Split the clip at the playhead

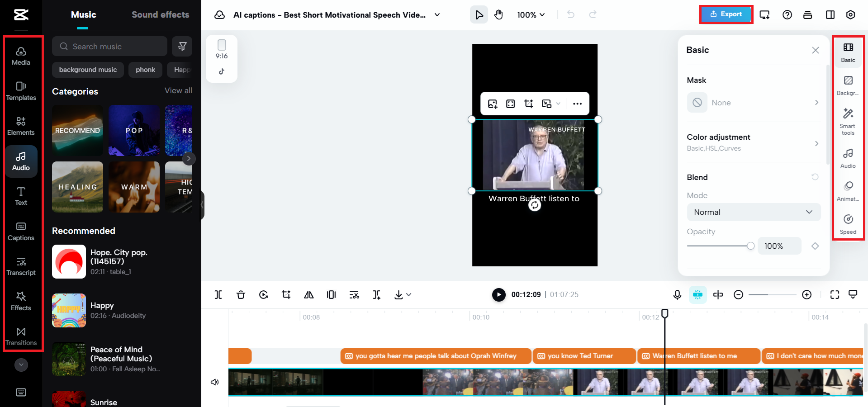pos(218,294)
